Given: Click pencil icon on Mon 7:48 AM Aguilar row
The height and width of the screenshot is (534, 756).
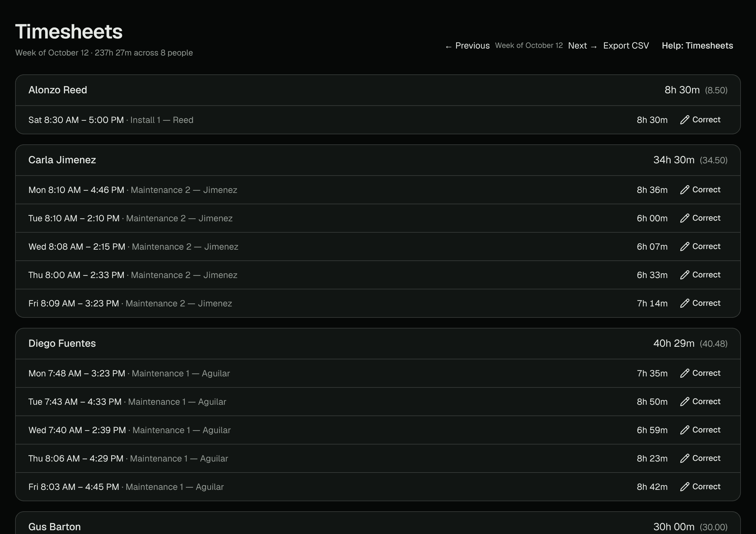Looking at the screenshot, I should pos(684,373).
